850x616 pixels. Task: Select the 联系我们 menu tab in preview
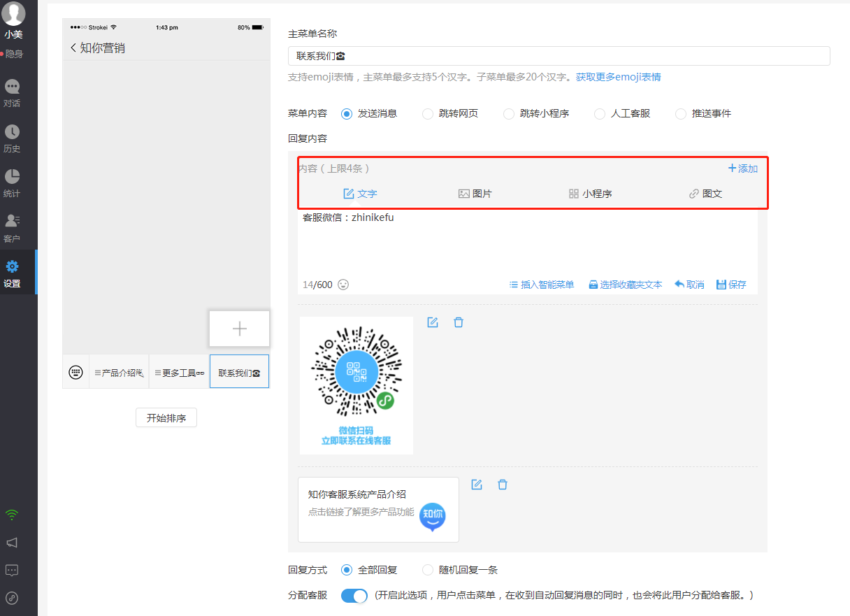[239, 373]
